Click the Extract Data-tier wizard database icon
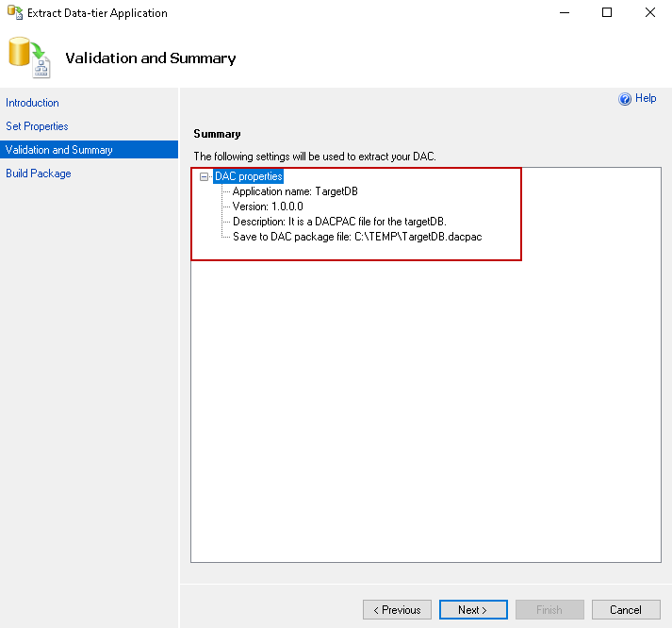Image resolution: width=672 pixels, height=628 pixels. (28, 58)
